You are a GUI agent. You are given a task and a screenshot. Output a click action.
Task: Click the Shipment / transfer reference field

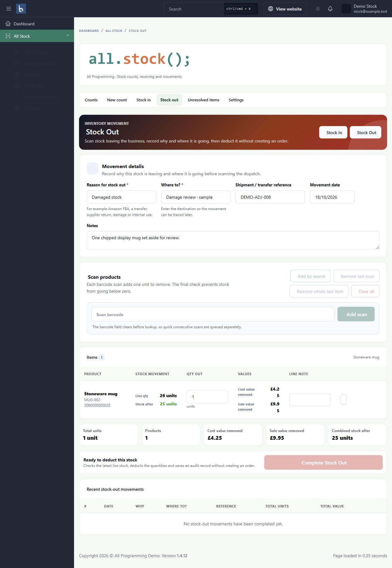pyautogui.click(x=270, y=197)
